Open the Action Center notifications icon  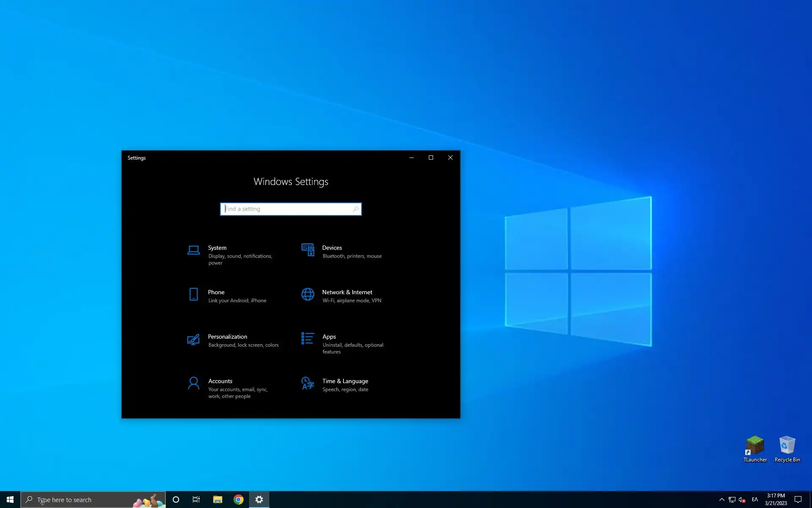(x=798, y=500)
